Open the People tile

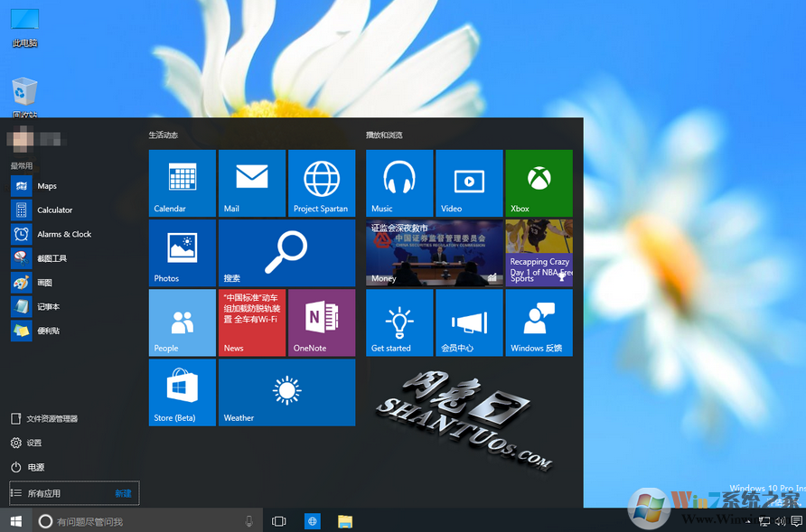click(x=183, y=322)
